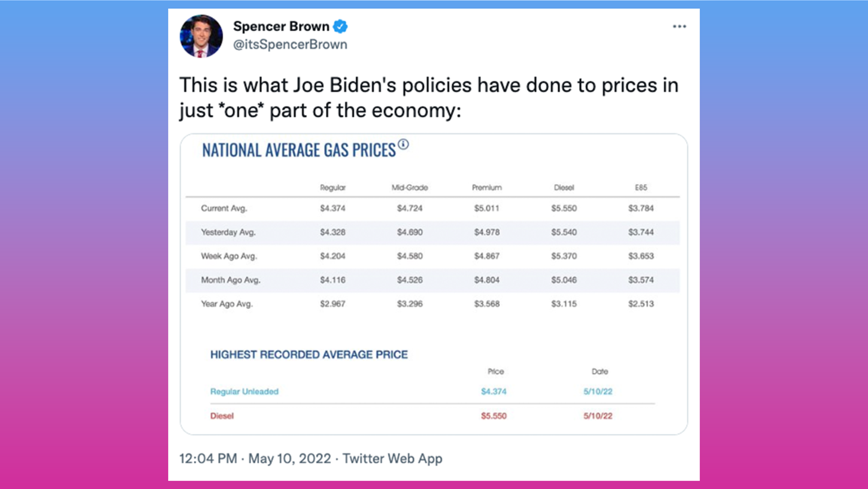
Task: Click the Current Avg. row label
Action: pyautogui.click(x=224, y=209)
